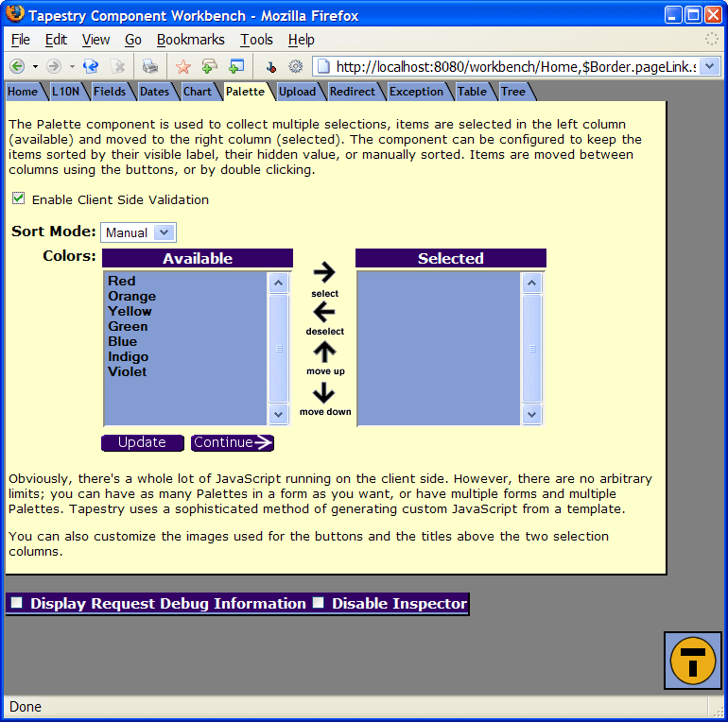This screenshot has width=728, height=722.
Task: Click the Update button
Action: (x=143, y=442)
